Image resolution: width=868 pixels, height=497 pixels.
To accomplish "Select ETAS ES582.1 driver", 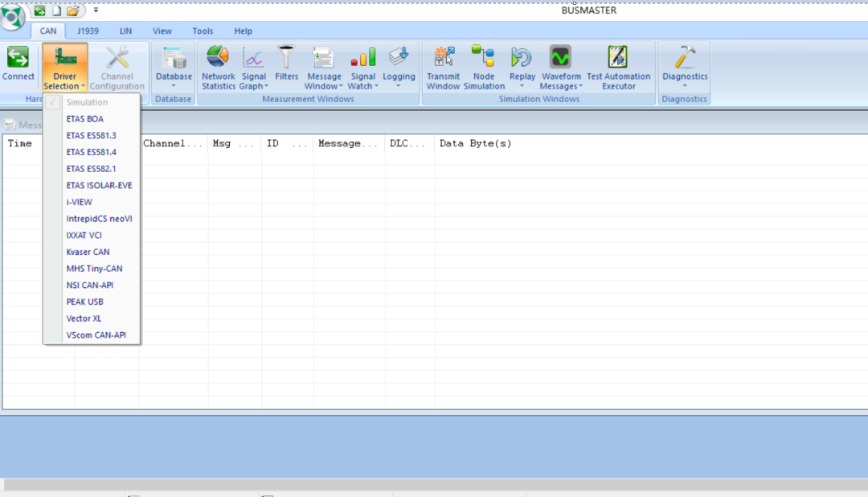I will (x=92, y=168).
